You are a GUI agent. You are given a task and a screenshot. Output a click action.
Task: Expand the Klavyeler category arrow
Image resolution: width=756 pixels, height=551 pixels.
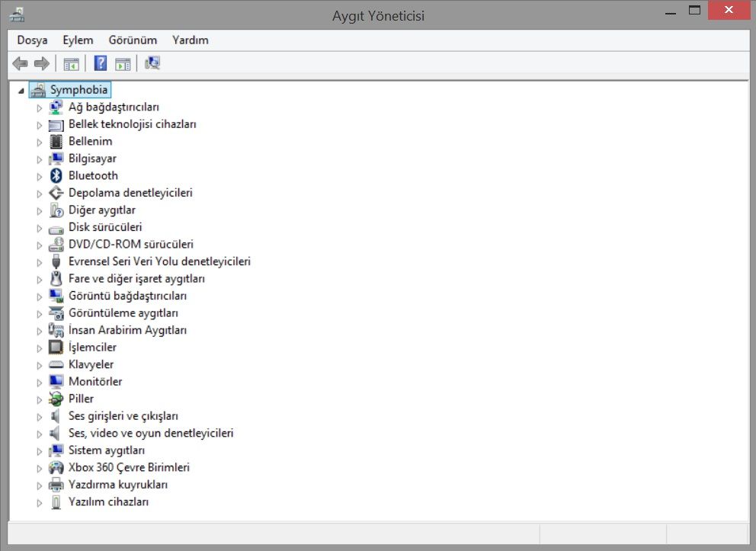click(x=39, y=365)
